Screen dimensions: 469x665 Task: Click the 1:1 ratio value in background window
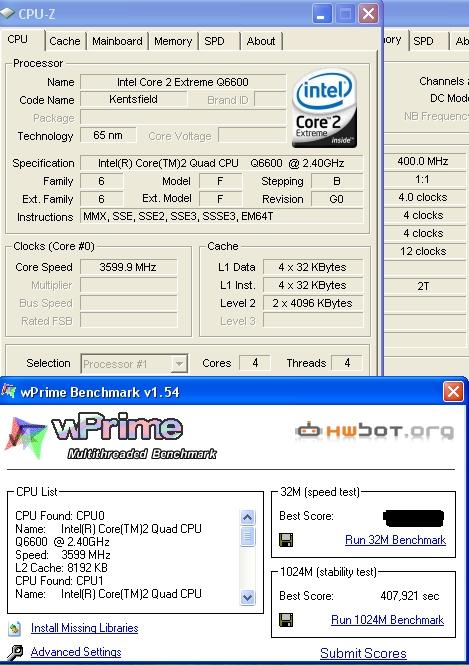(x=423, y=179)
